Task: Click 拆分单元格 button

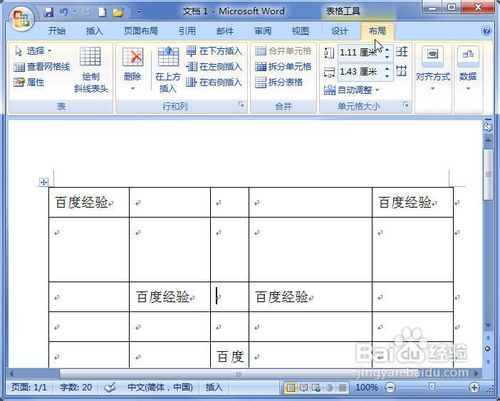Action: (283, 67)
